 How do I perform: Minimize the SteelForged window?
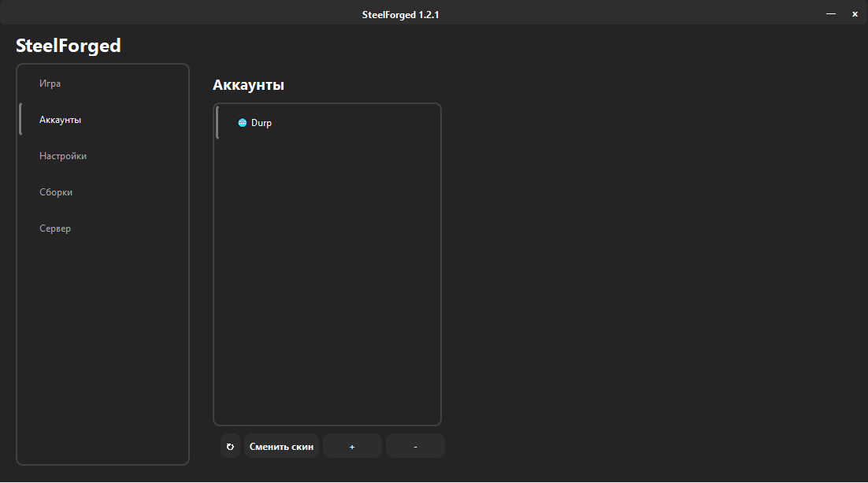(x=831, y=14)
